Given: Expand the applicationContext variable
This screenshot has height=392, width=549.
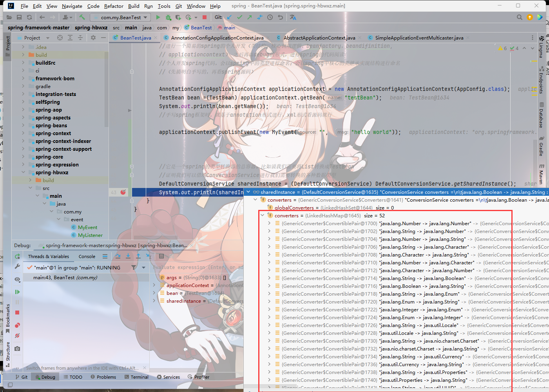Looking at the screenshot, I should 154,285.
